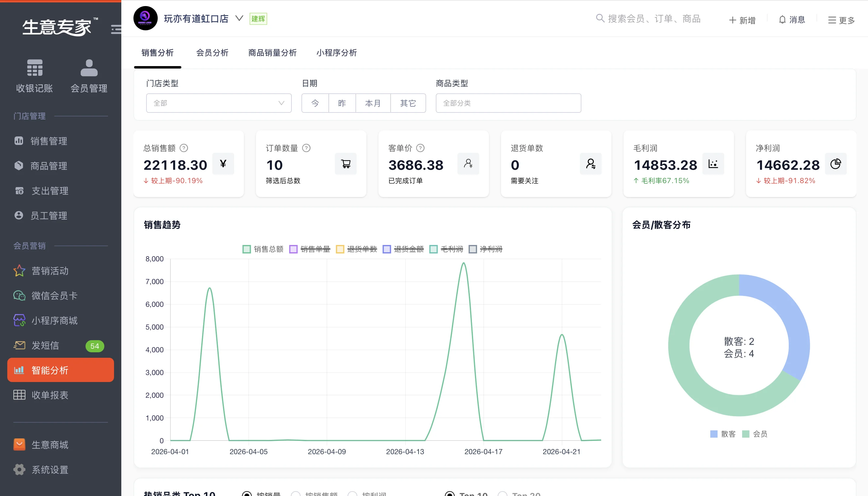Click the 消息 notification bell icon
868x496 pixels.
782,20
